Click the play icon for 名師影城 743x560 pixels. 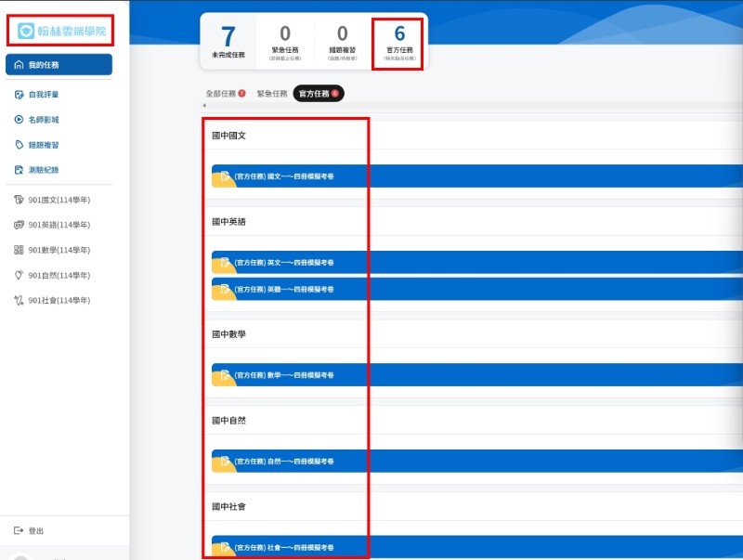tap(19, 120)
